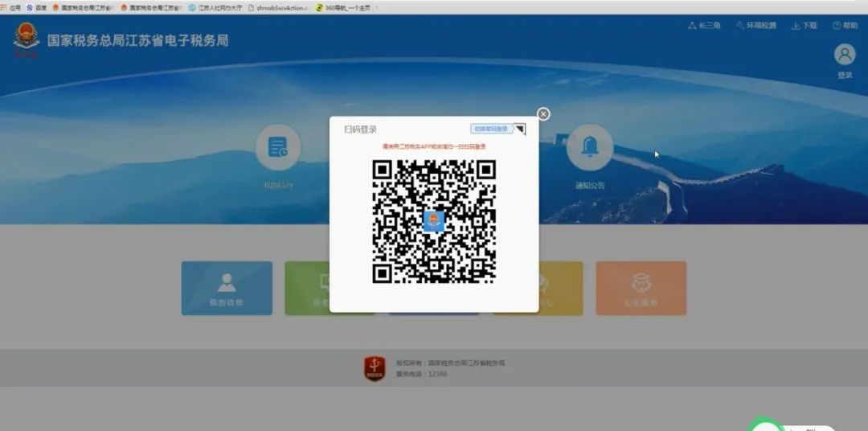The width and height of the screenshot is (868, 431).
Task: Open the blue 我的信息 tile
Action: pyautogui.click(x=227, y=288)
